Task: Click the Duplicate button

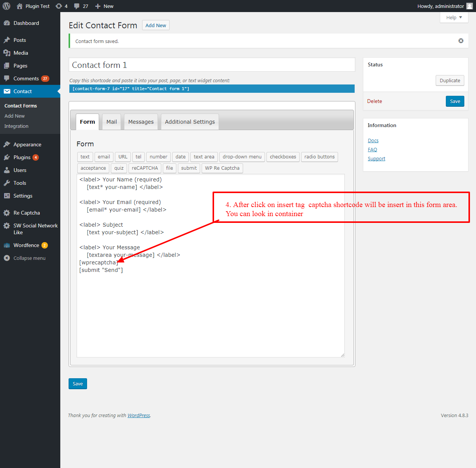Action: [x=450, y=80]
